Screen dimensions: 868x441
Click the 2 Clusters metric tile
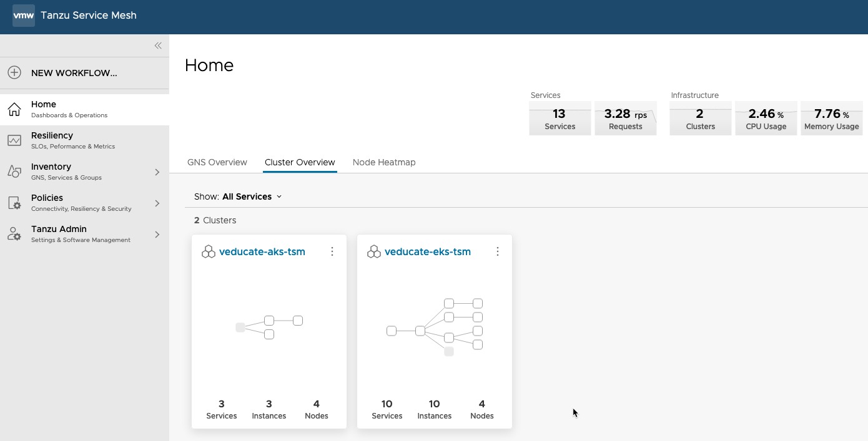click(701, 119)
